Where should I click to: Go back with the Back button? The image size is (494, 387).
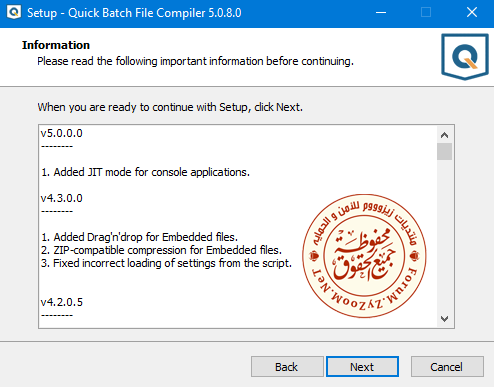coord(287,367)
